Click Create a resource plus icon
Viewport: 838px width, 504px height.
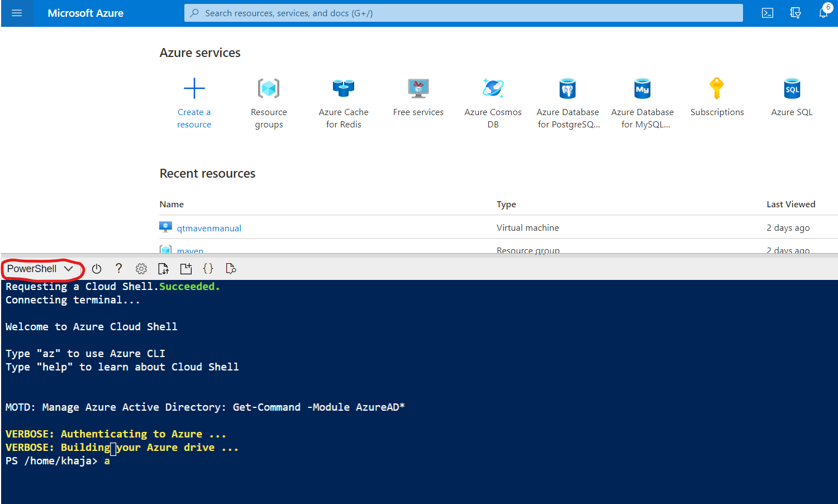tap(194, 88)
